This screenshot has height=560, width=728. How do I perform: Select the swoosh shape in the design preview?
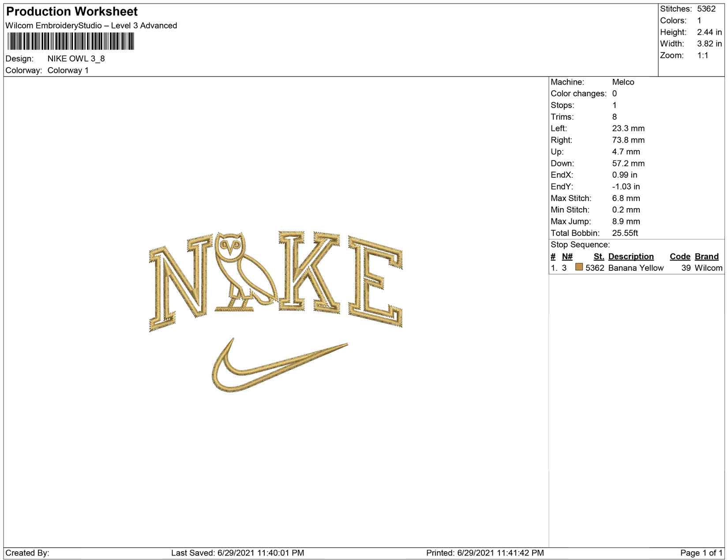point(280,366)
